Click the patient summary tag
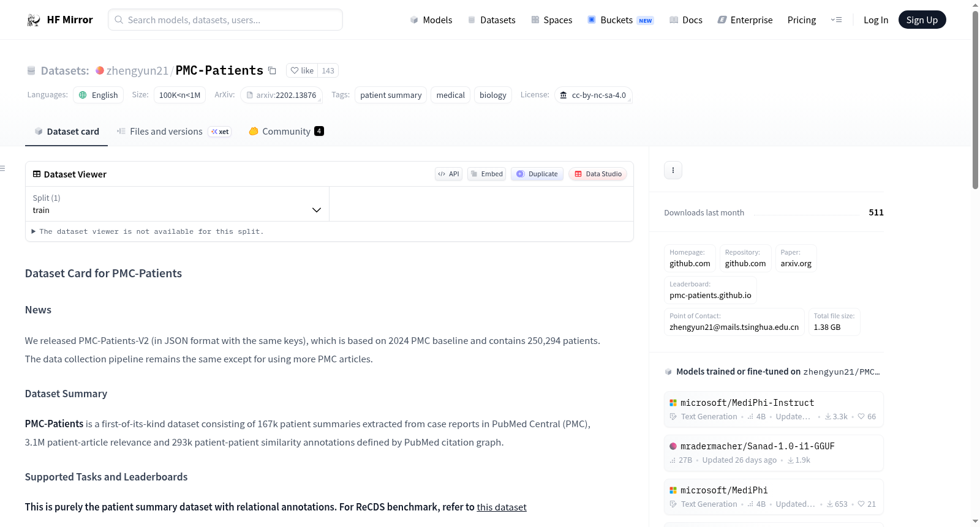Screen dimensions: 980x527 point(391,95)
